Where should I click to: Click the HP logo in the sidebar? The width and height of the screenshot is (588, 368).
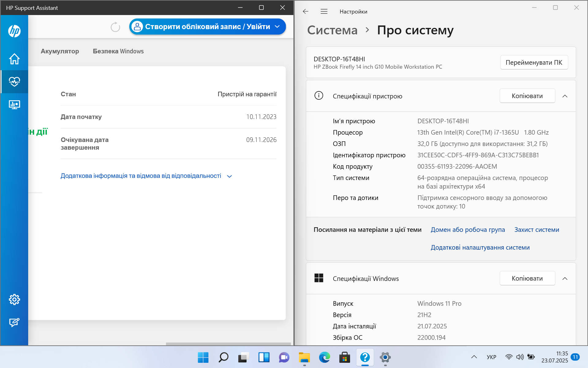tap(14, 31)
